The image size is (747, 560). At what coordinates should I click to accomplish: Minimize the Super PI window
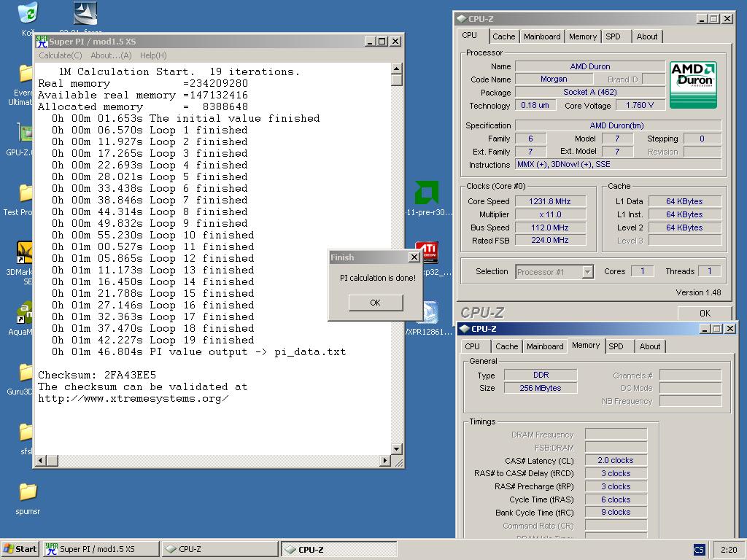370,42
